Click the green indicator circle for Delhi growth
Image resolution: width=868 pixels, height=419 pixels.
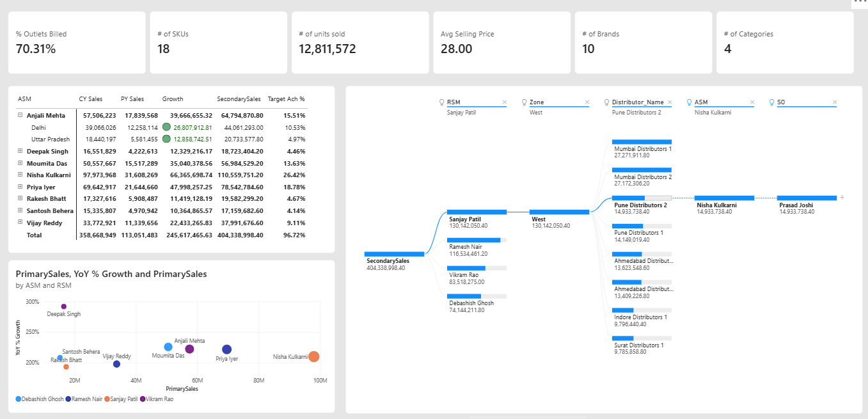pyautogui.click(x=167, y=127)
